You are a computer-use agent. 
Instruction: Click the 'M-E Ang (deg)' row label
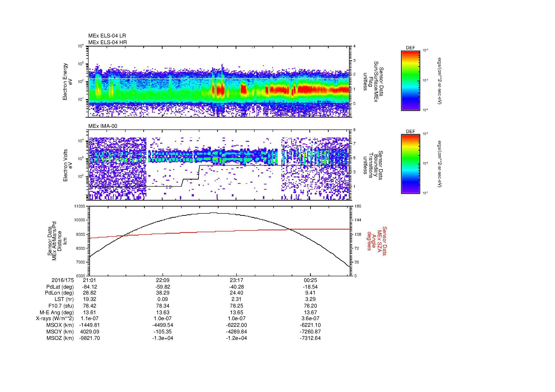[57, 312]
